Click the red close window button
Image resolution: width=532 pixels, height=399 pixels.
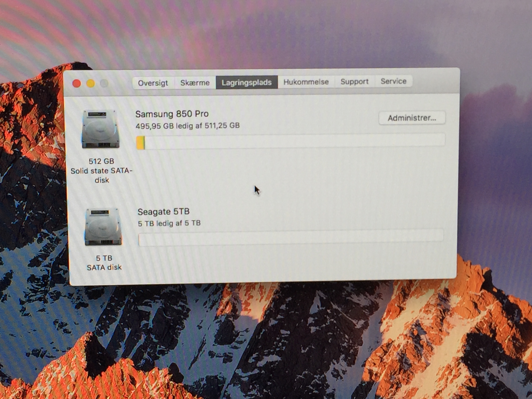pyautogui.click(x=77, y=83)
